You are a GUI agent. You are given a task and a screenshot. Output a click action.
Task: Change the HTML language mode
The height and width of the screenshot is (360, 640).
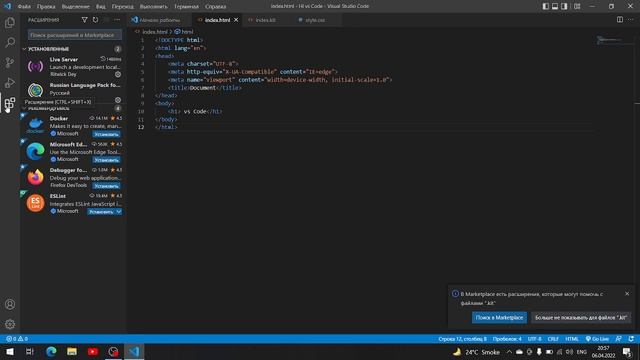(572, 339)
